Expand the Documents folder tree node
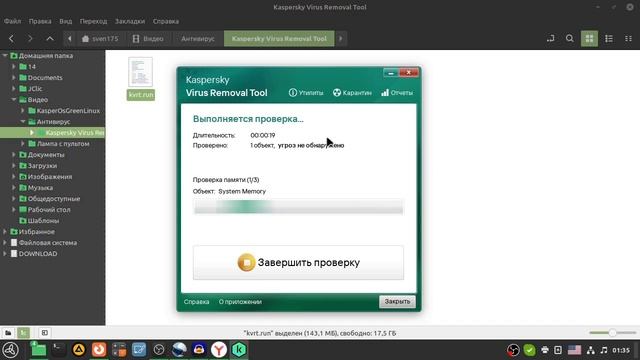This screenshot has height=360, width=640. point(14,78)
